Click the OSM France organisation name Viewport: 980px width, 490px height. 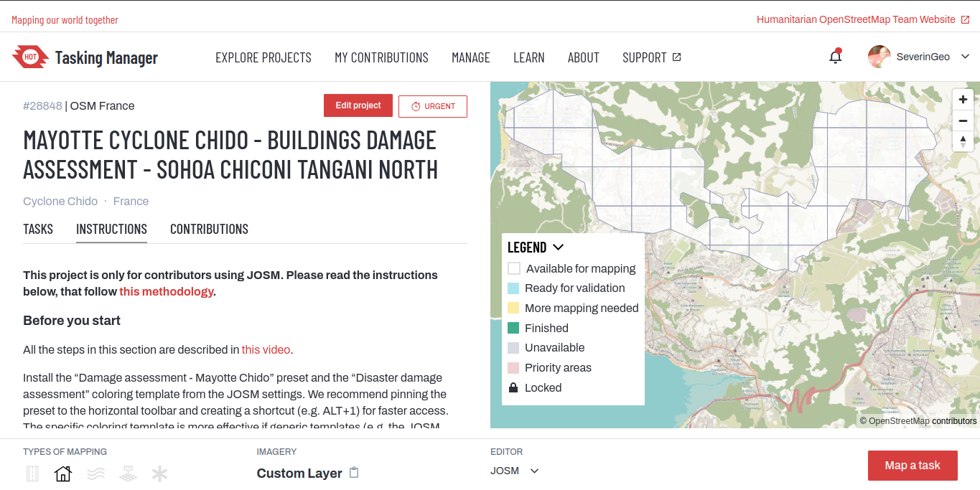pyautogui.click(x=102, y=105)
